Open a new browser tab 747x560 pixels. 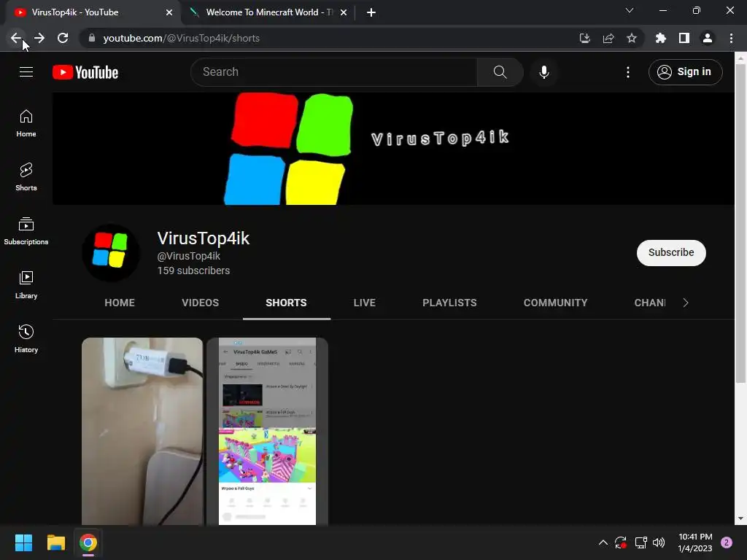point(371,12)
